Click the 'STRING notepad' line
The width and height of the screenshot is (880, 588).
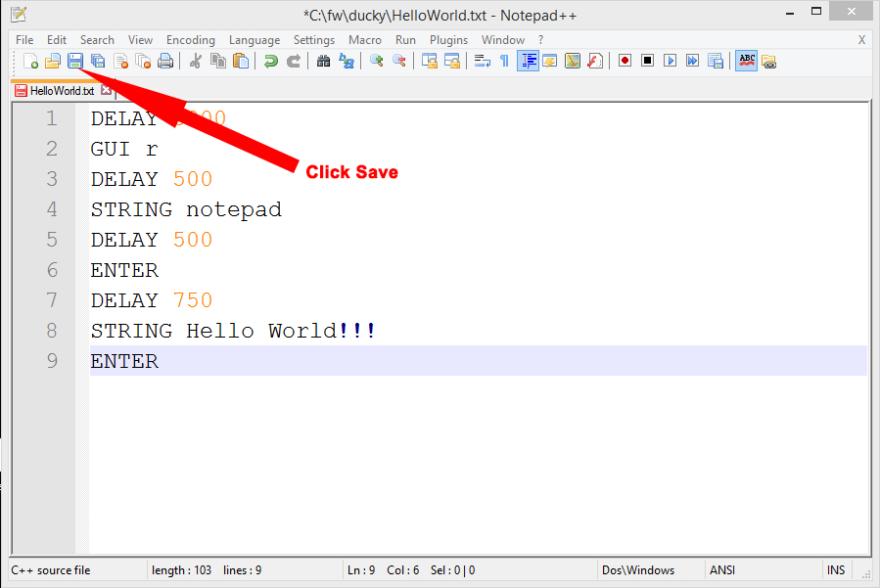(x=186, y=209)
